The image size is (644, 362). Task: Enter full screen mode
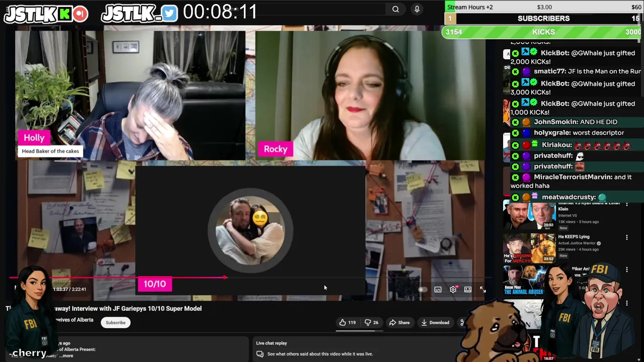tap(482, 290)
